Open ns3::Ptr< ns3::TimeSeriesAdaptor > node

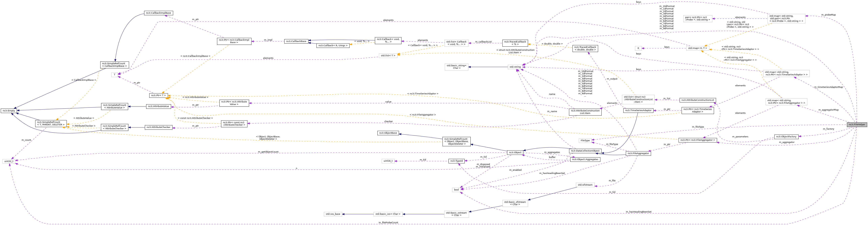point(698,110)
